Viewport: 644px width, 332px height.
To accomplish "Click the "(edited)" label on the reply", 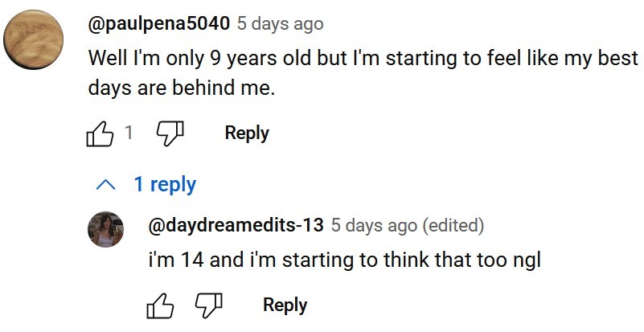I will (x=453, y=225).
